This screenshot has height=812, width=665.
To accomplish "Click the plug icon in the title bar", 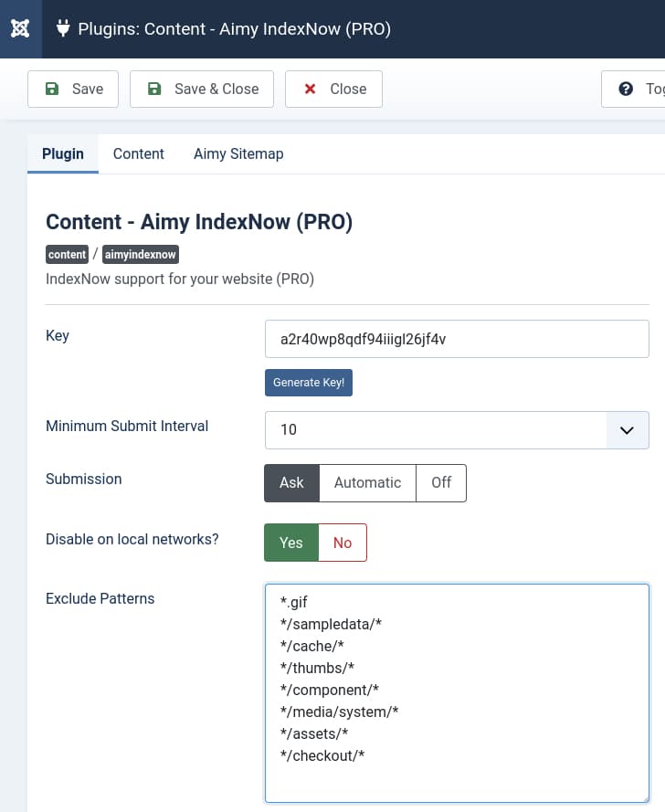I will [x=63, y=28].
